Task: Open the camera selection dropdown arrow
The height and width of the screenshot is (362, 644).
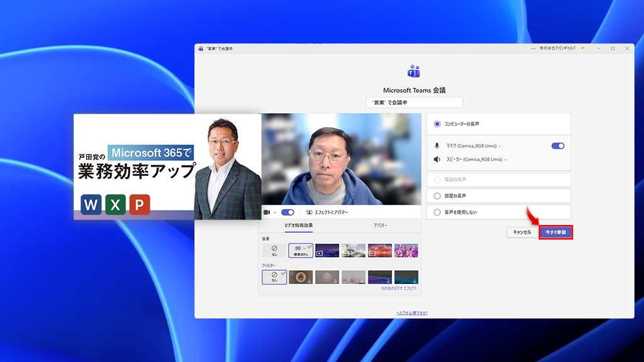Action: (x=275, y=212)
